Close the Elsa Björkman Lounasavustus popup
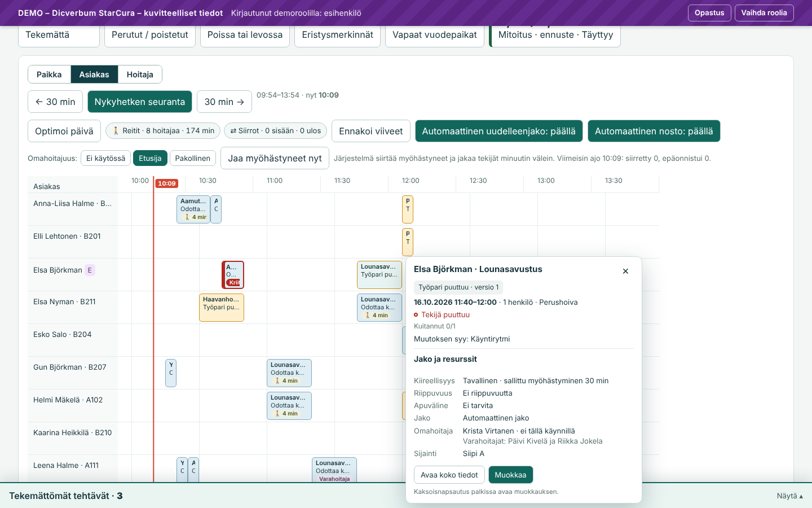The height and width of the screenshot is (508, 812). tap(625, 271)
